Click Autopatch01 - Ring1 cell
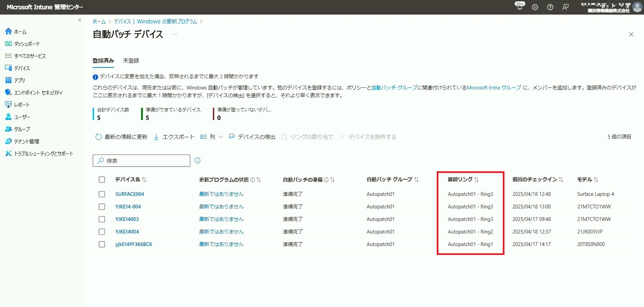The height and width of the screenshot is (307, 644). (x=470, y=245)
